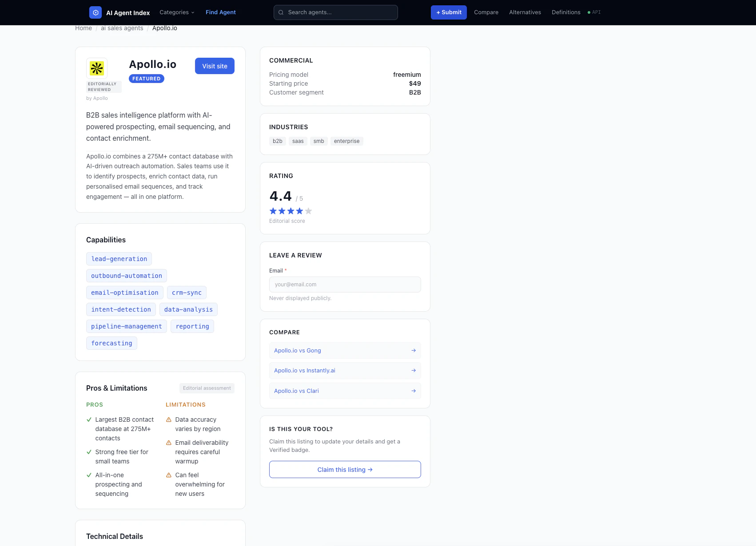The width and height of the screenshot is (756, 546).
Task: Click arrow icon on Apollo.io vs Instantly.ai
Action: [414, 371]
